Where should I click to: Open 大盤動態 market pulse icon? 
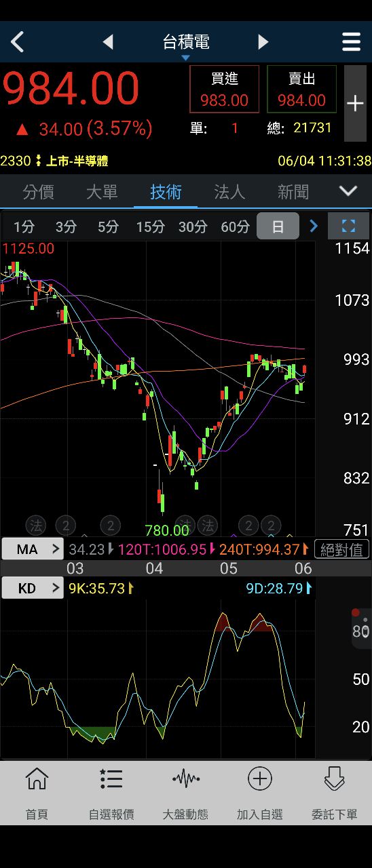[185, 793]
